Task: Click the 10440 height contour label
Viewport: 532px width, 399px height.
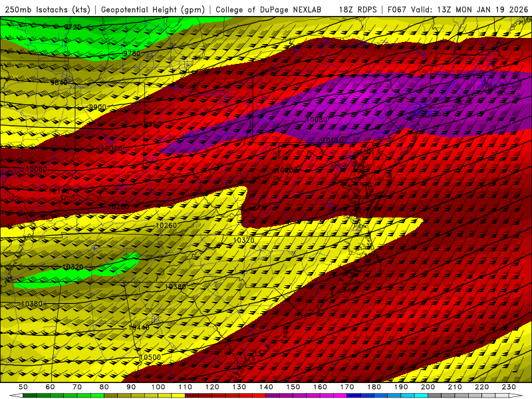Action: point(139,328)
